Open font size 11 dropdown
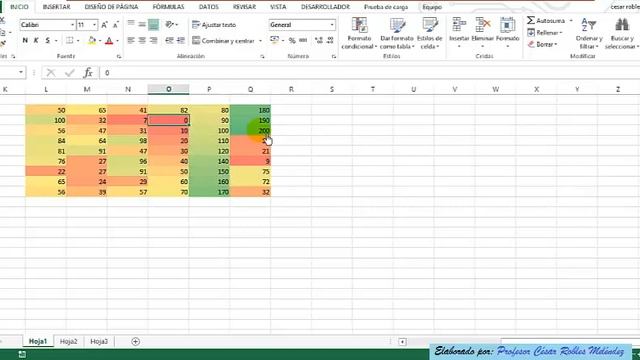Screen dimensions: 640x360 pyautogui.click(x=94, y=25)
